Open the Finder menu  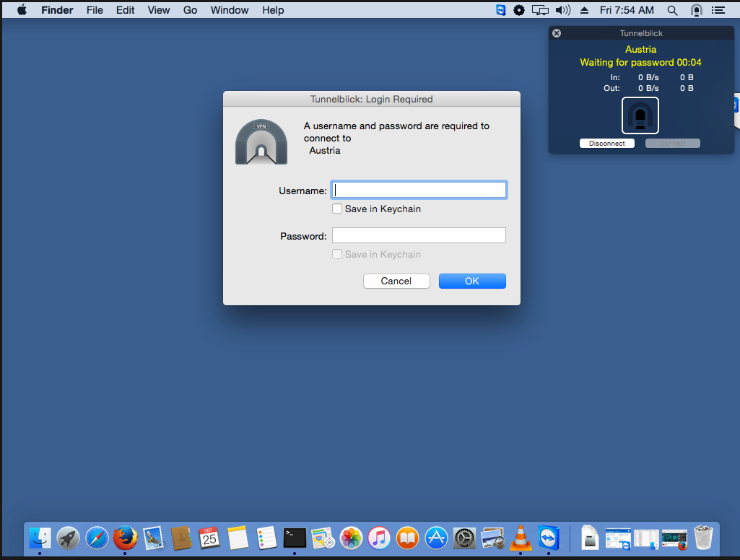coord(57,10)
